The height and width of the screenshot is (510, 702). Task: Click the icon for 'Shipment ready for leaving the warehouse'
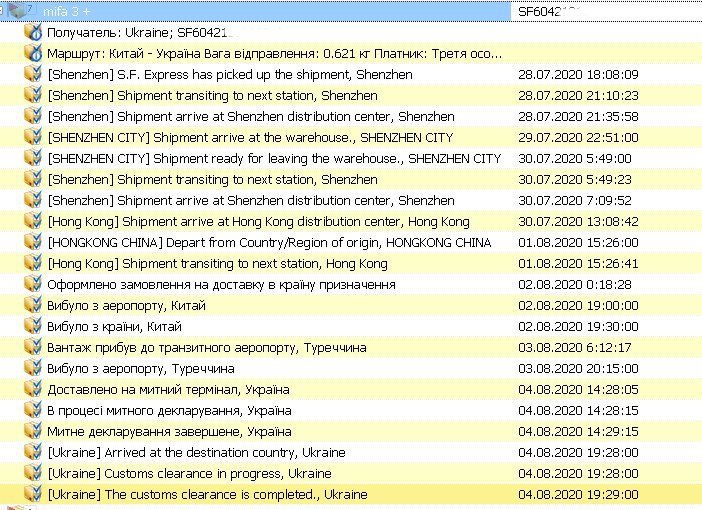(x=33, y=158)
